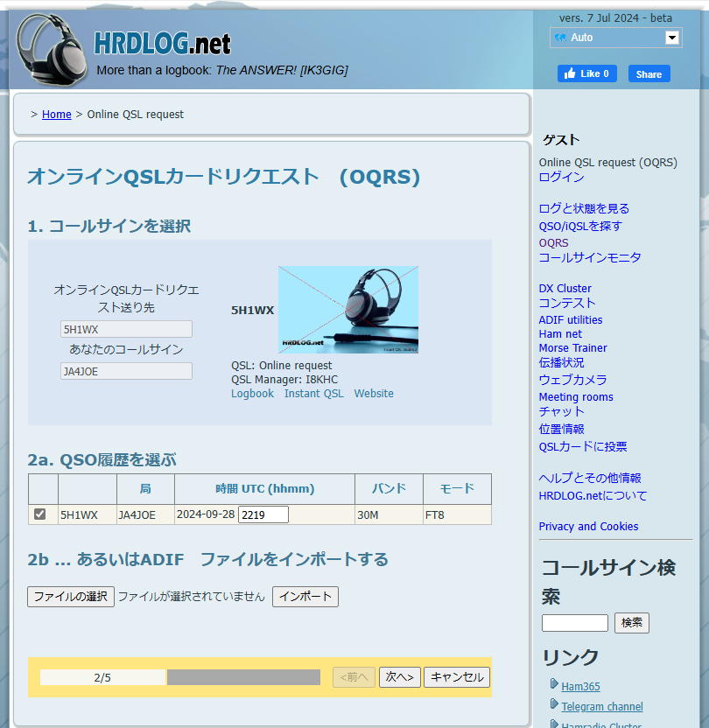Click the バンド column header
The width and height of the screenshot is (709, 728).
pyautogui.click(x=390, y=489)
